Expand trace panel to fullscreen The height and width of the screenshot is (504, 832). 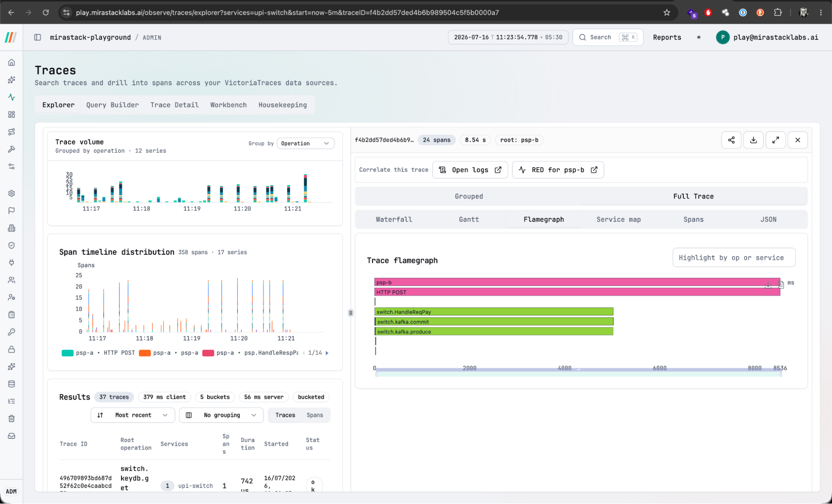coord(775,140)
